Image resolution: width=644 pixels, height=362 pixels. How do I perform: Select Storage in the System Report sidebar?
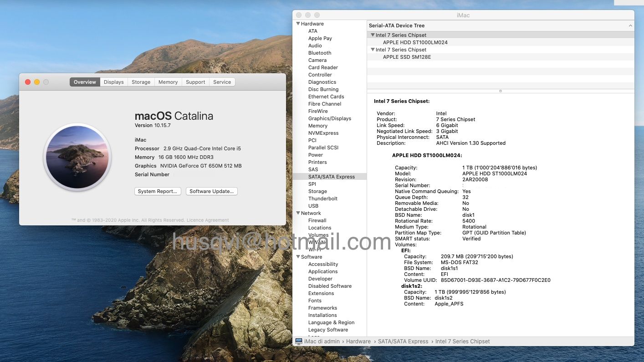point(317,191)
